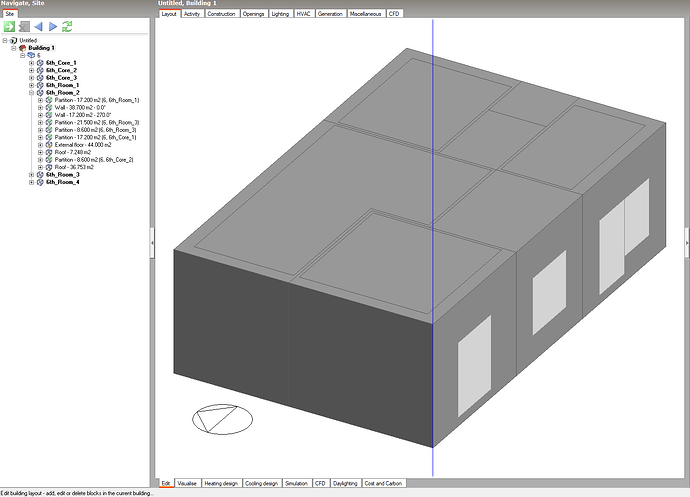Click the green refresh icon in navigator
This screenshot has height=497, width=690.
[67, 26]
